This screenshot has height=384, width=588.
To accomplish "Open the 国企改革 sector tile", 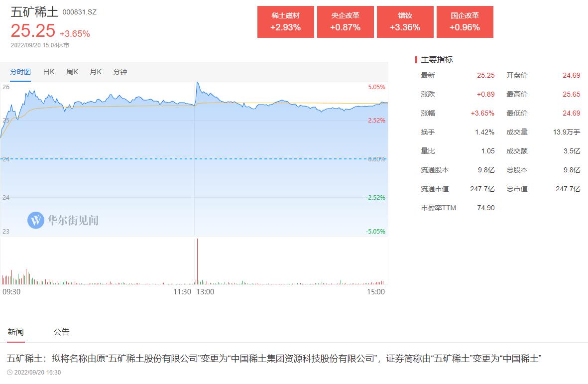I will coord(465,22).
